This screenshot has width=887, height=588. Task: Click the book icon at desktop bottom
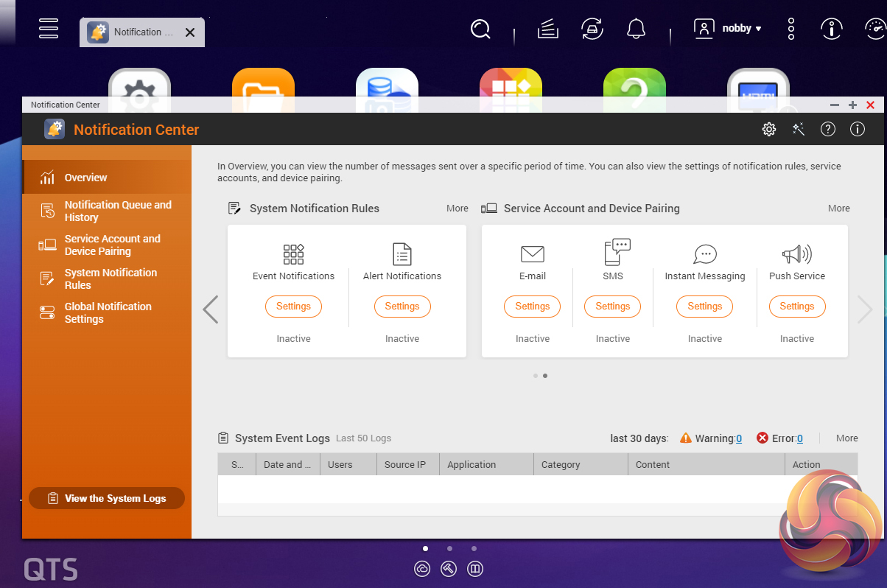[x=476, y=569]
